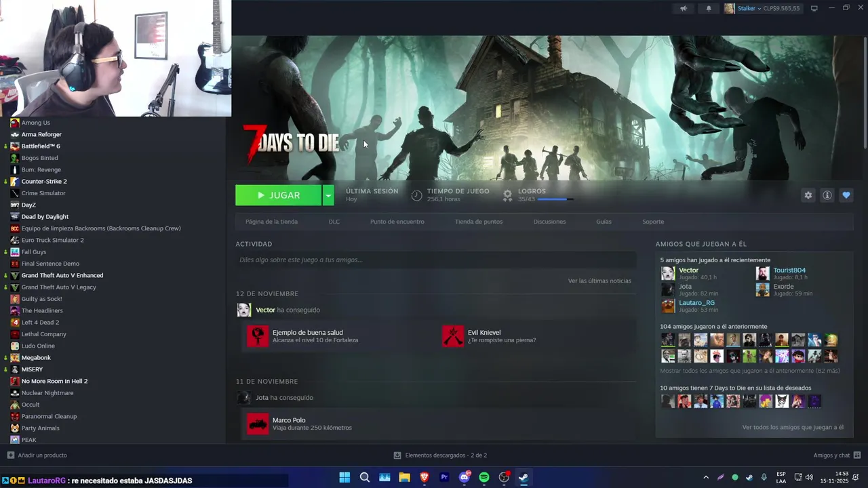Expand the arrow next to JUGAR
The image size is (868, 488).
coord(328,195)
